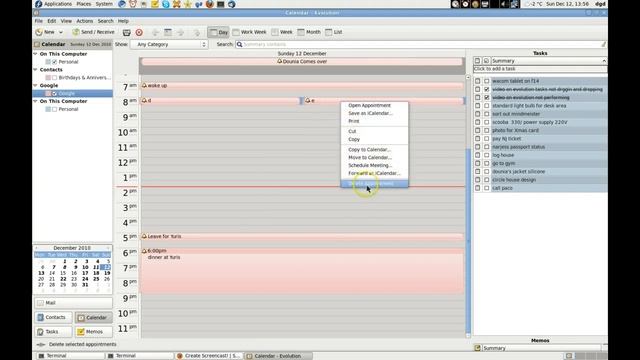Click the Send / Receive toolbar button
This screenshot has height=360, width=640.
[93, 32]
